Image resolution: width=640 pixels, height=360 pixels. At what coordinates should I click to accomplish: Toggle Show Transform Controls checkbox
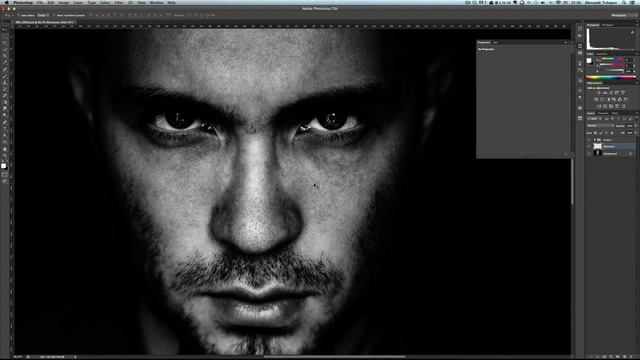pos(54,16)
